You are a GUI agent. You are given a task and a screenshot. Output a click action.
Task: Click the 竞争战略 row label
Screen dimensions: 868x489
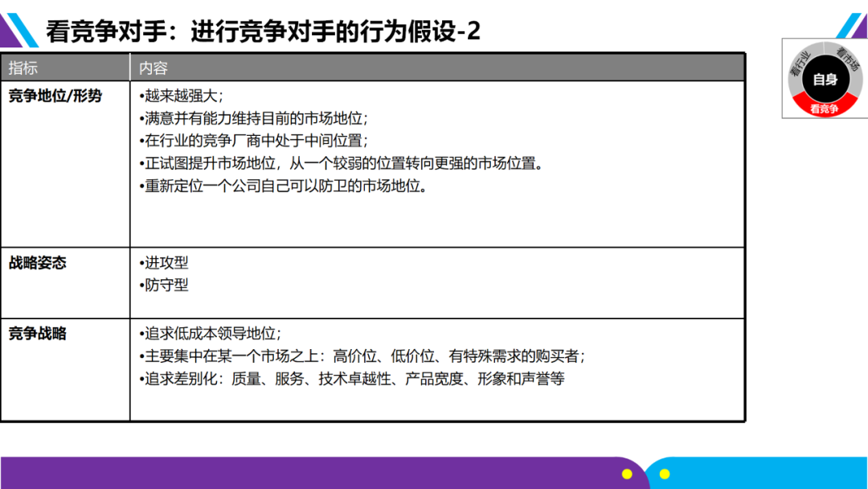pos(38,334)
